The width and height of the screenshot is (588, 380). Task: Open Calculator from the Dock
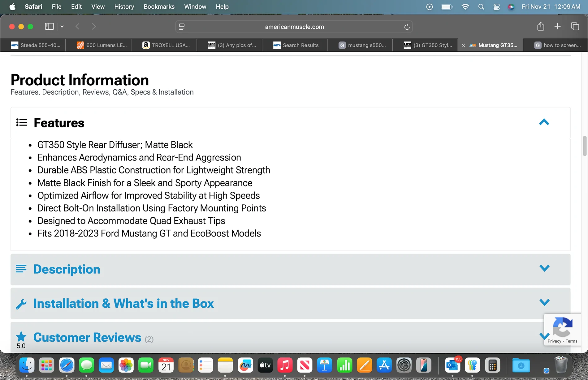pos(492,365)
